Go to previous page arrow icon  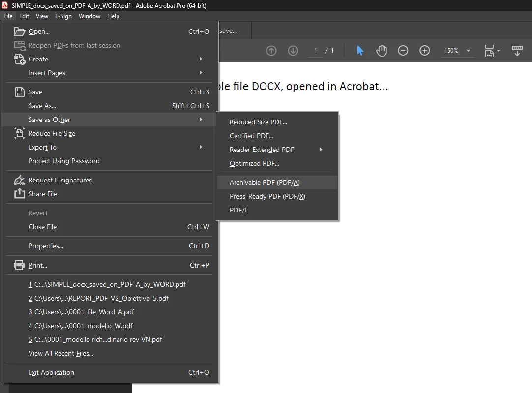point(271,51)
